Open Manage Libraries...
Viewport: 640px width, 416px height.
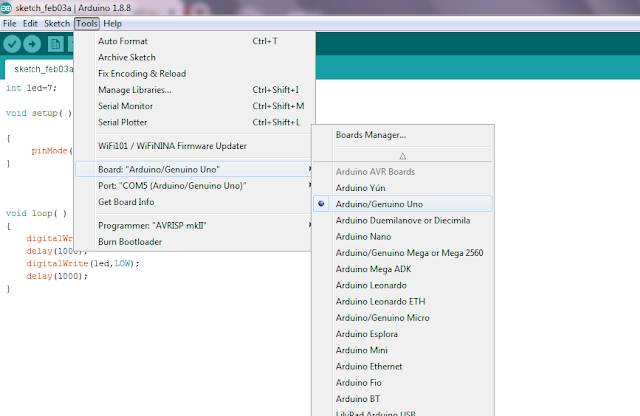[x=194, y=90]
